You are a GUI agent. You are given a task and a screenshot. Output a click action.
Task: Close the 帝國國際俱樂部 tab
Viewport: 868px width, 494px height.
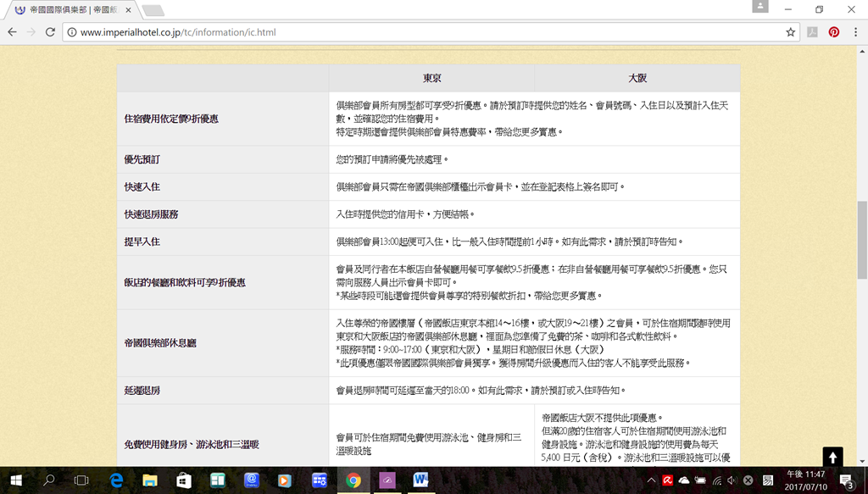click(x=129, y=10)
